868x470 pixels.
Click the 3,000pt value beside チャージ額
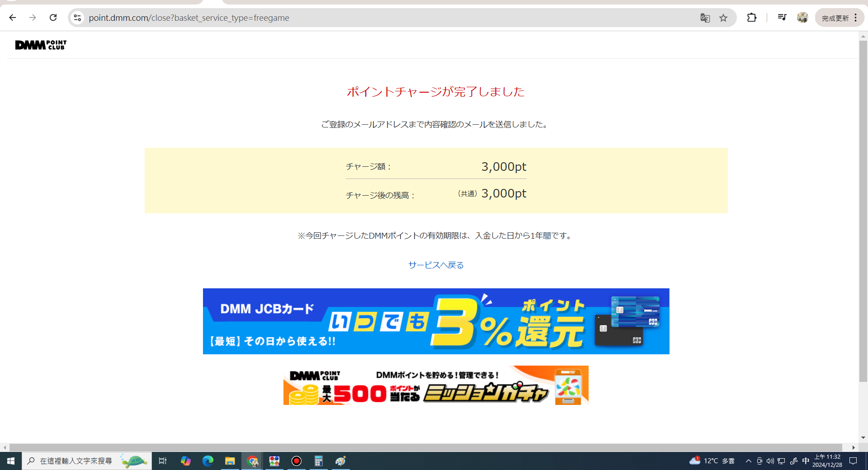pos(504,167)
